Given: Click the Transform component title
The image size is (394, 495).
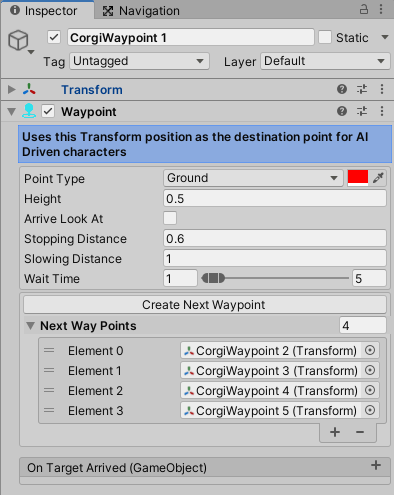Looking at the screenshot, I should click(92, 90).
